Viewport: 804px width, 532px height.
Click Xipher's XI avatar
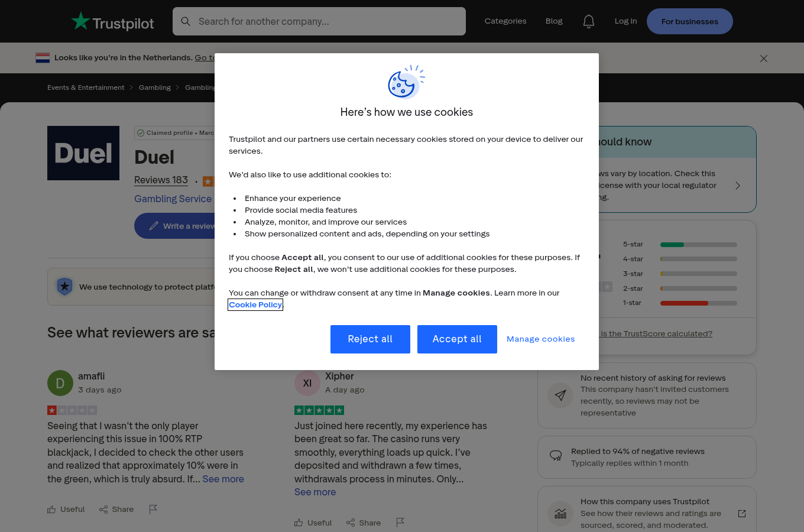[x=307, y=383]
